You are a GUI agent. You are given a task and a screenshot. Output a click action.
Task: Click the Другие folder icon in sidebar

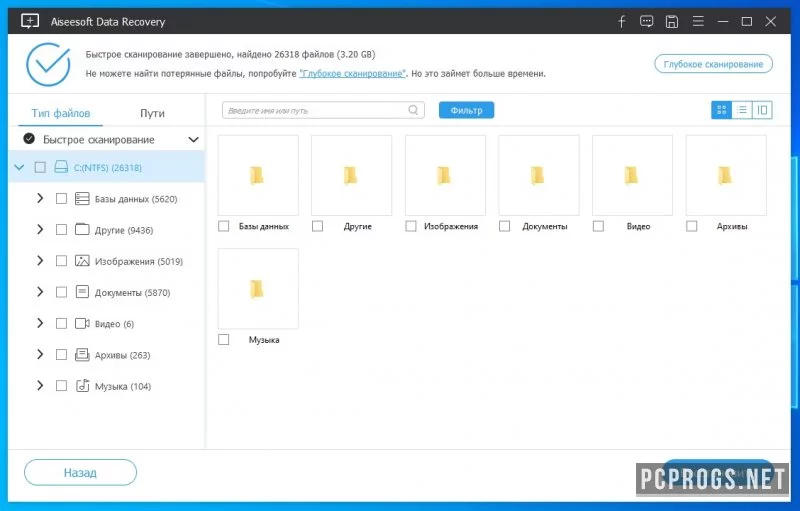point(82,229)
